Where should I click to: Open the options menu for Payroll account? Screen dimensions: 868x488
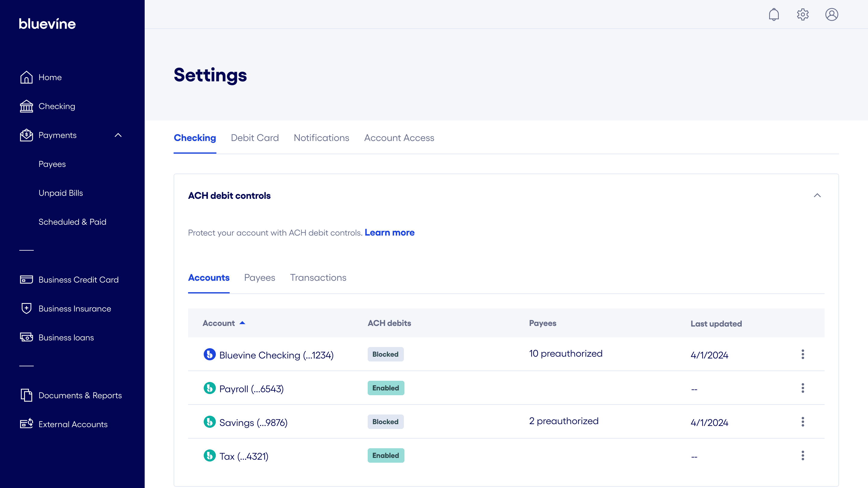coord(803,388)
